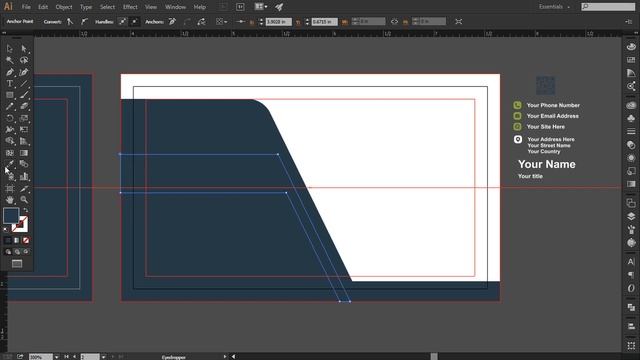This screenshot has height=360, width=640.
Task: Select the Lasso tool
Action: (24, 60)
